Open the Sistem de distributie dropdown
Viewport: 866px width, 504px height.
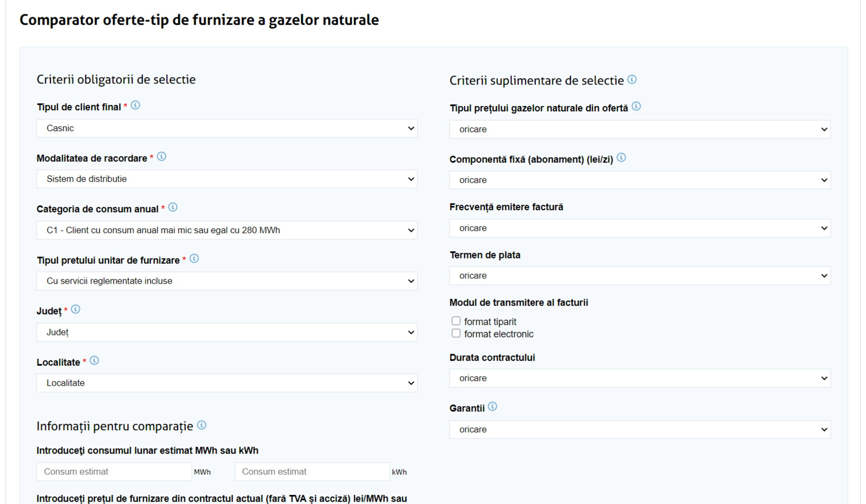[227, 179]
